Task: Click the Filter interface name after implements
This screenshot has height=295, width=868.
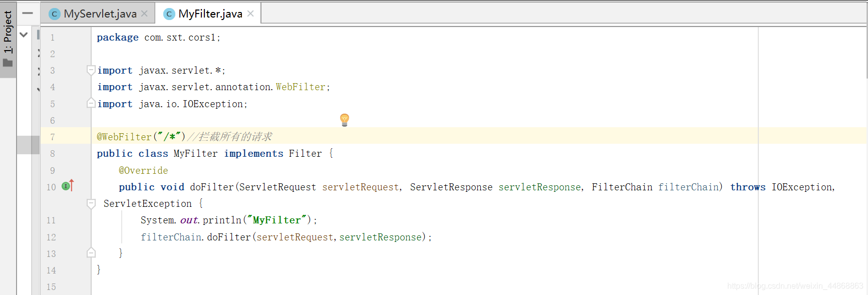Action: (305, 153)
